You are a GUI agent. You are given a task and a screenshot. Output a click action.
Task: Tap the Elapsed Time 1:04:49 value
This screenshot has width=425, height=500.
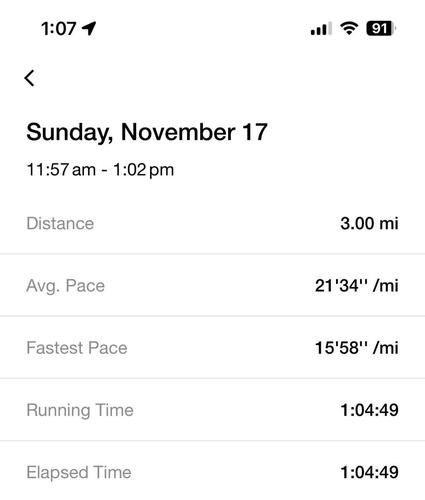369,472
